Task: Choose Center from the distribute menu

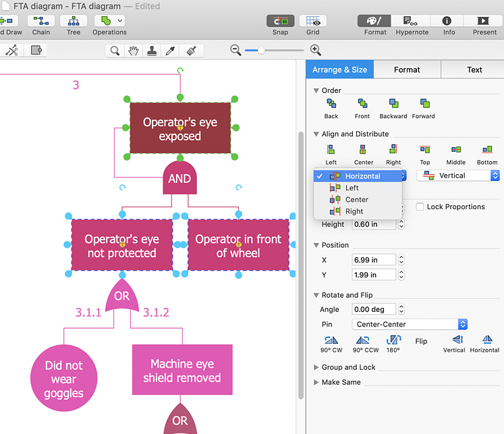Action: pos(357,200)
